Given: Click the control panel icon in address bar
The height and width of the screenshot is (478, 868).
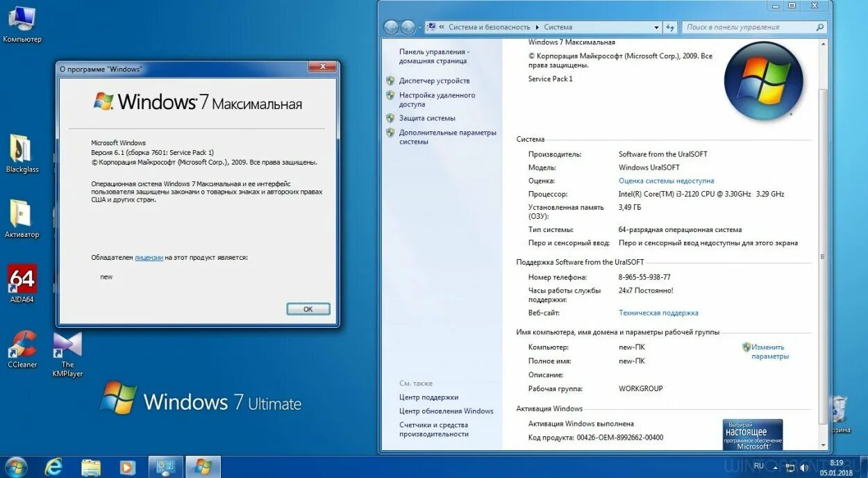Looking at the screenshot, I should click(x=431, y=27).
